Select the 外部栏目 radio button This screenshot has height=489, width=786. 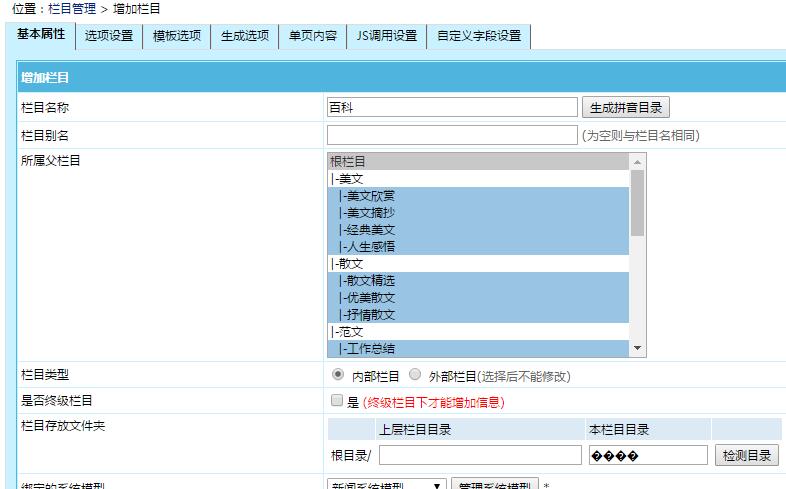point(415,376)
